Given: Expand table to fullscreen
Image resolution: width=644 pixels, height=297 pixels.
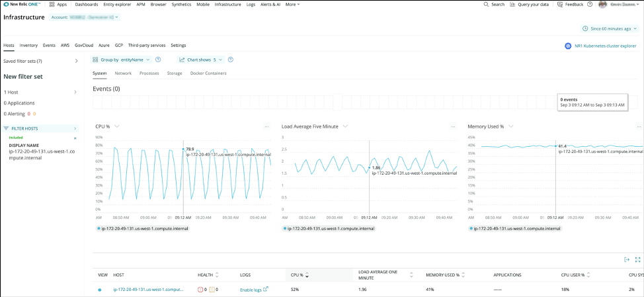Looking at the screenshot, I should point(638,259).
